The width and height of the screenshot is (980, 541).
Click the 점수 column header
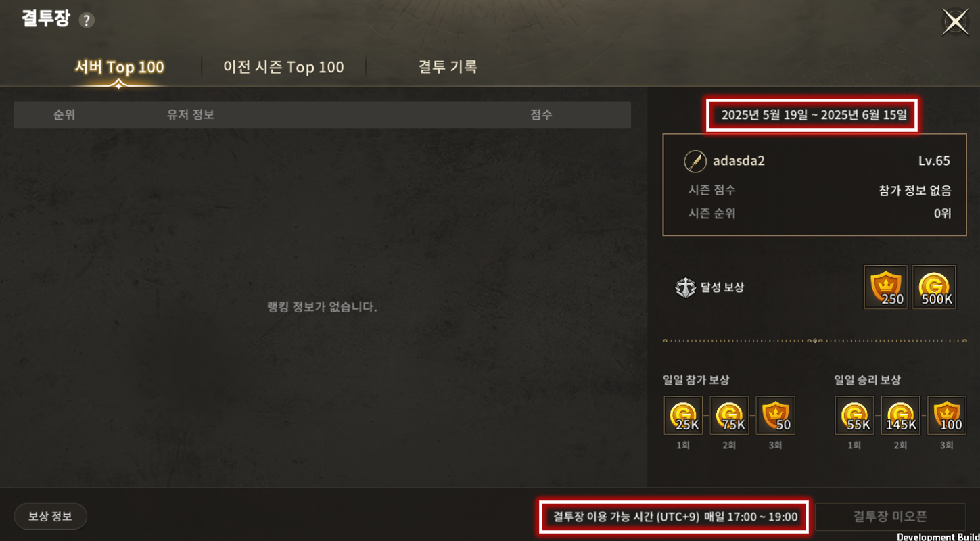tap(541, 115)
